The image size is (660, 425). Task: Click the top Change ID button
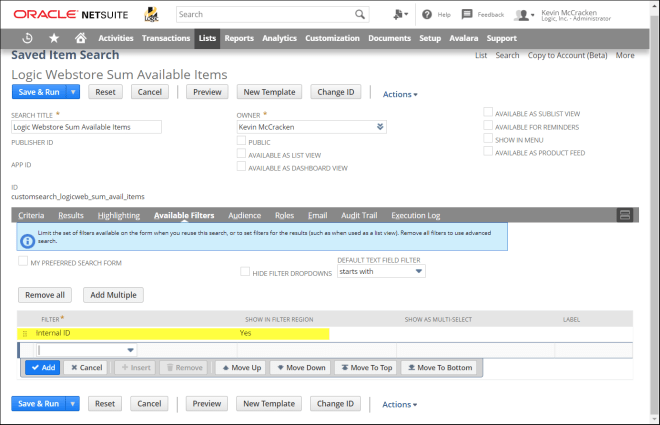335,92
